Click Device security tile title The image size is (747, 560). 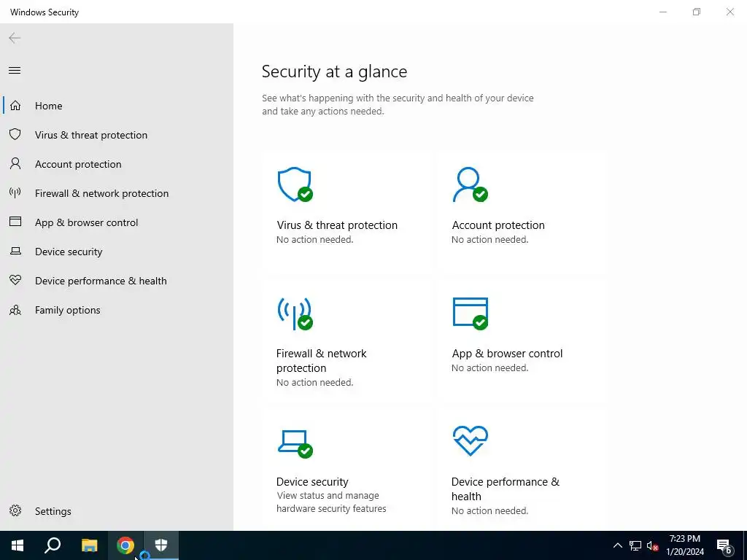[312, 481]
